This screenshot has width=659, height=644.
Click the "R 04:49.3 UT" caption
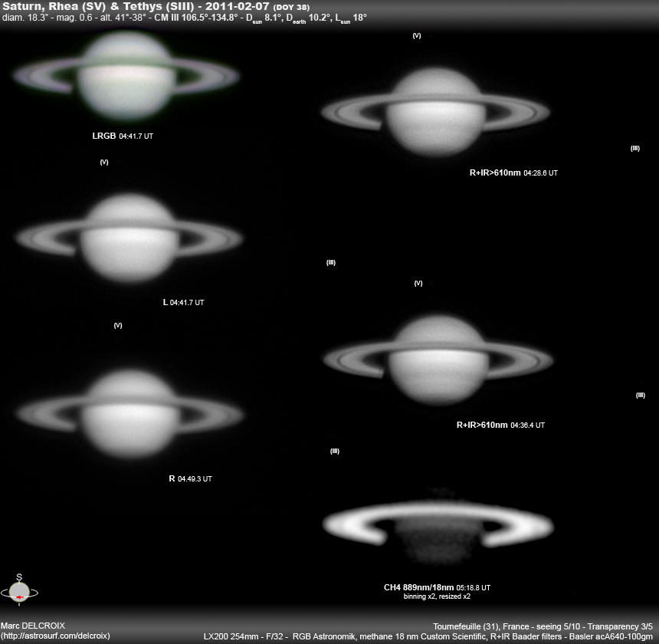[190, 478]
